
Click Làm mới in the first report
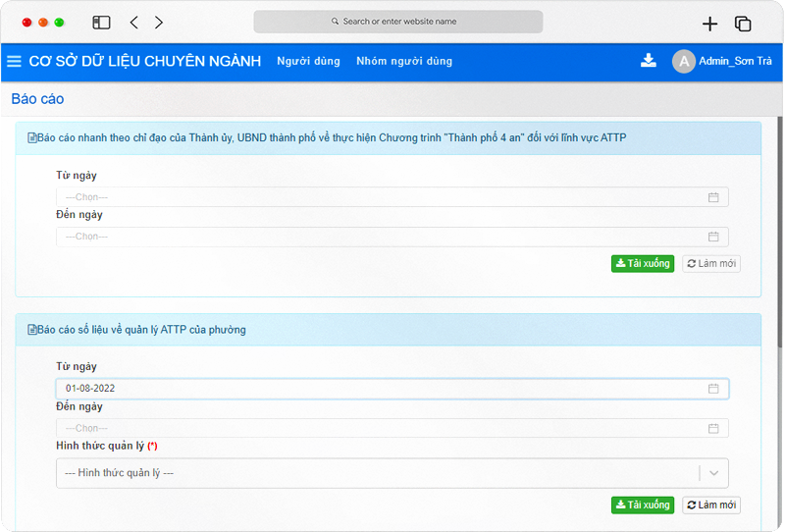pos(711,263)
